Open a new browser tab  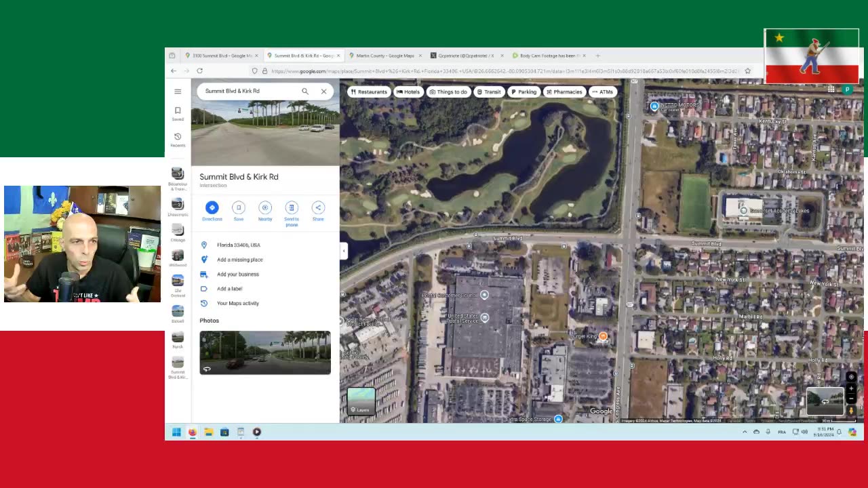pyautogui.click(x=597, y=56)
